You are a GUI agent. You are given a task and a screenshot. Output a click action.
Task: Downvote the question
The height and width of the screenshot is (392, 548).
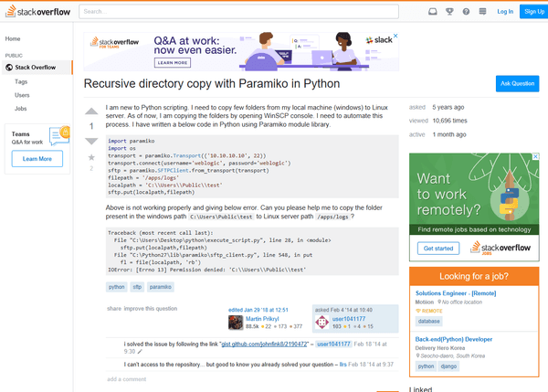(90, 141)
